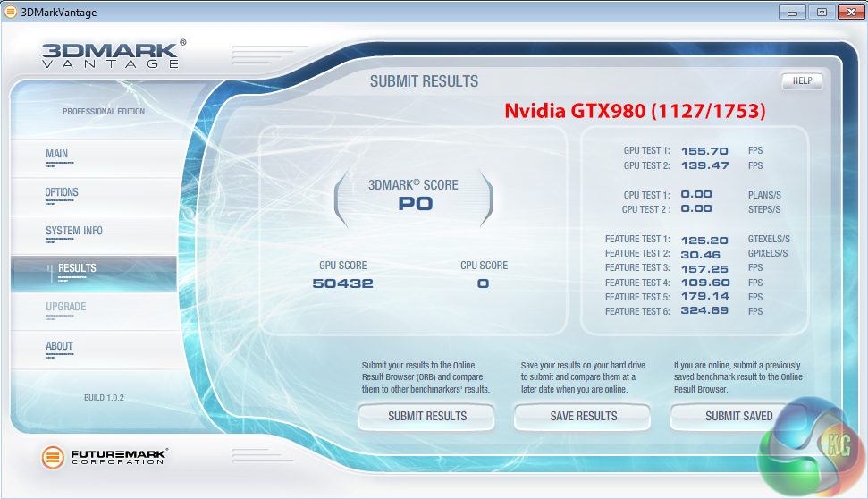Viewport: 868px width, 499px height.
Task: Click the Submit Results button
Action: coord(426,417)
